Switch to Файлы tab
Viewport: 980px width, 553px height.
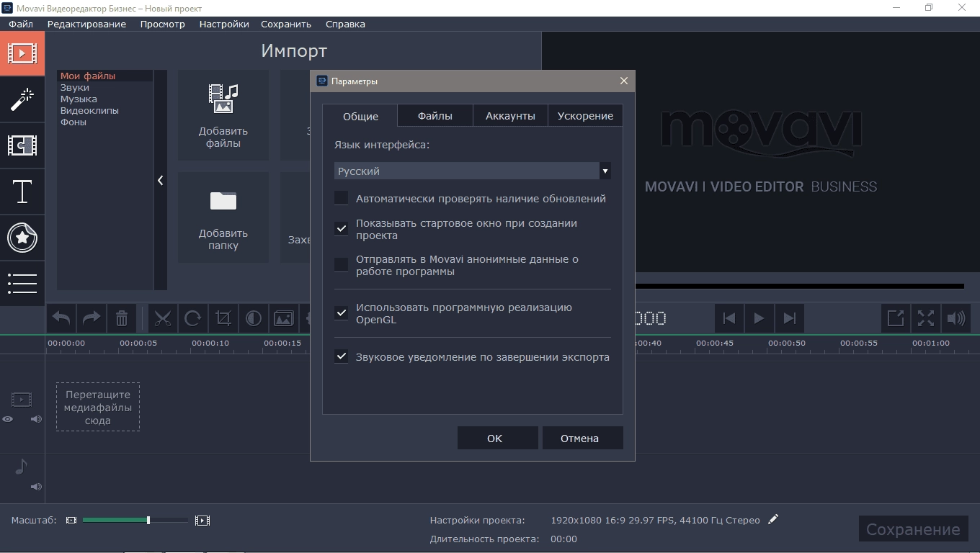point(435,115)
